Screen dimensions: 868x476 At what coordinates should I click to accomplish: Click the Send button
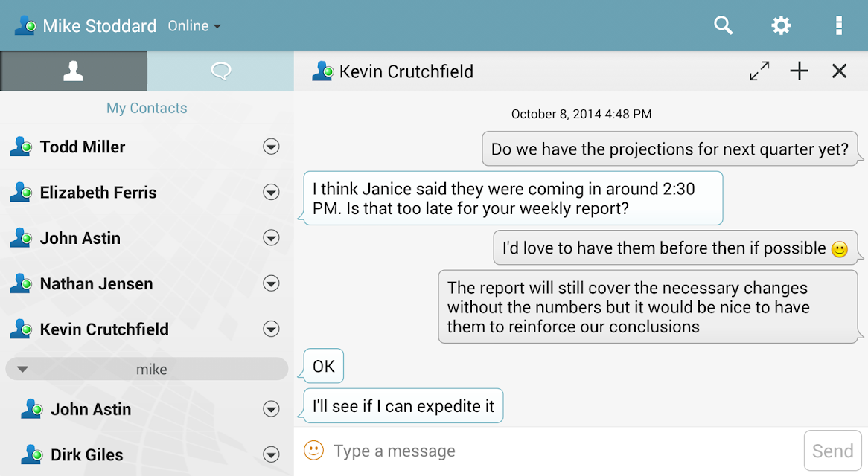(x=832, y=451)
